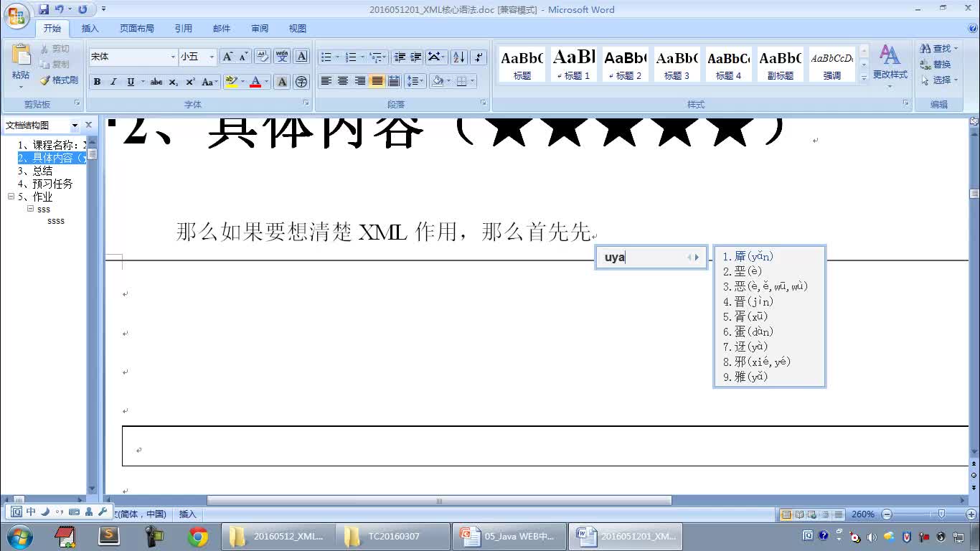
Task: Undo the last action
Action: [60, 9]
